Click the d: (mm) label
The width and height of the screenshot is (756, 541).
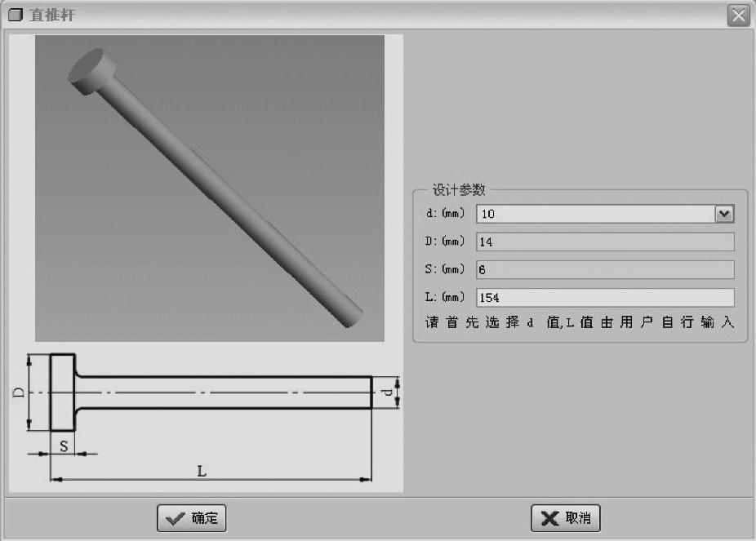pos(445,214)
